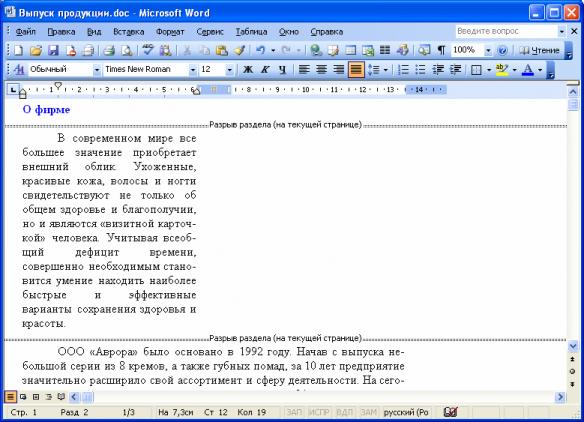Image resolution: width=584 pixels, height=422 pixels.
Task: Apply outside border to paragraph
Action: click(x=476, y=70)
